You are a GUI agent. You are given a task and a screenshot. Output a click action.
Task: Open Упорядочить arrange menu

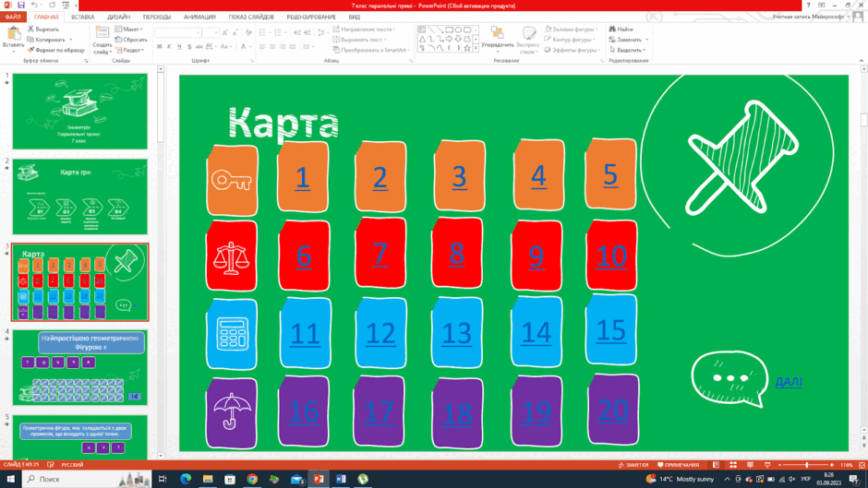pyautogui.click(x=497, y=40)
